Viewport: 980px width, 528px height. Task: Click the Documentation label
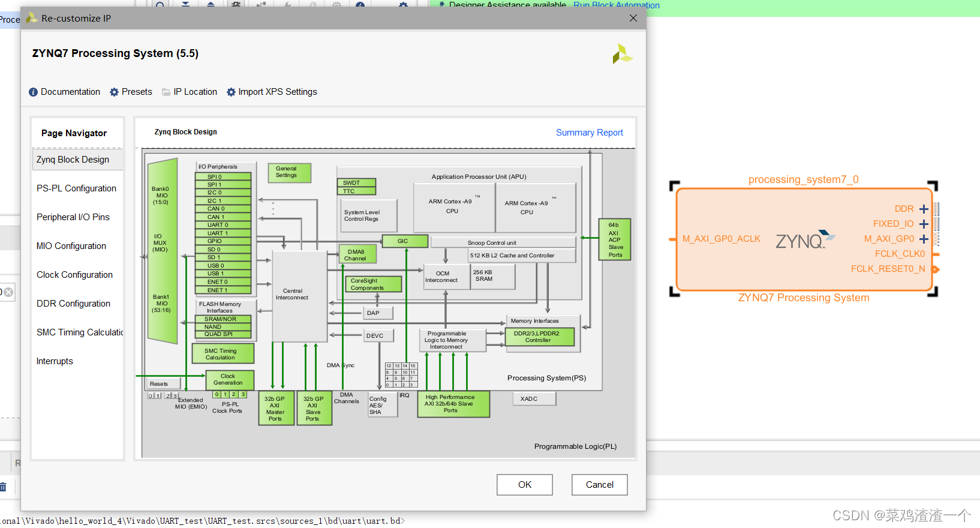pyautogui.click(x=70, y=92)
